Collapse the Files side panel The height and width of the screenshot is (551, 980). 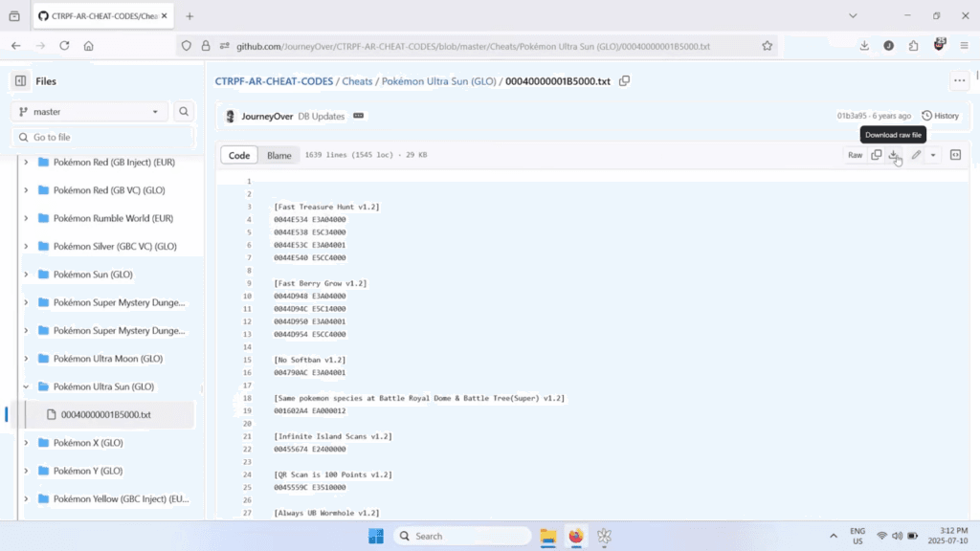(x=21, y=81)
